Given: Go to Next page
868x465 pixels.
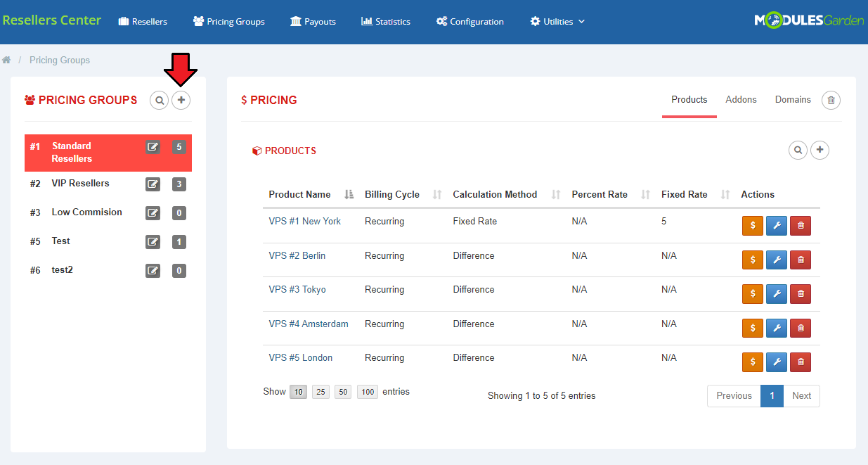Looking at the screenshot, I should coord(801,396).
